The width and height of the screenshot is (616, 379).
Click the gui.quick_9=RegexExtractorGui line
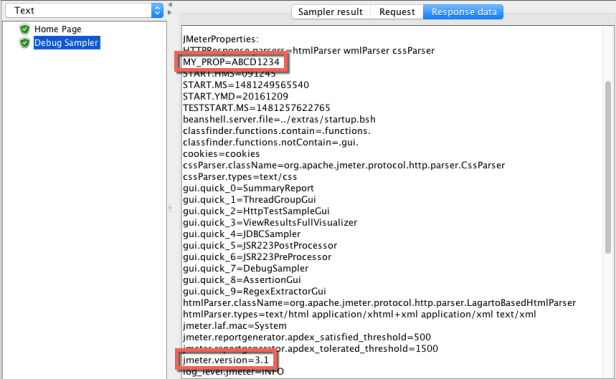(x=254, y=291)
